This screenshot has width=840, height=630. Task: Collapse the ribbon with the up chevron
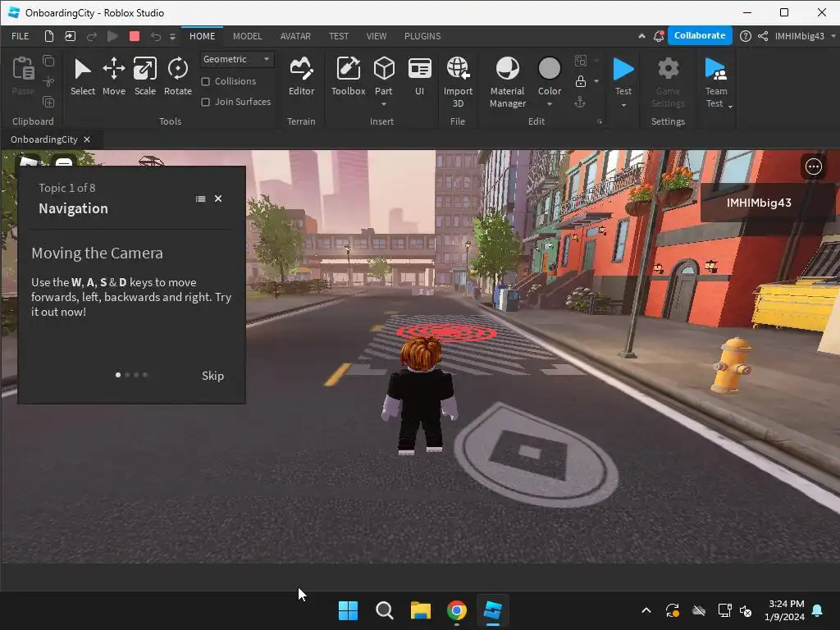coord(641,36)
